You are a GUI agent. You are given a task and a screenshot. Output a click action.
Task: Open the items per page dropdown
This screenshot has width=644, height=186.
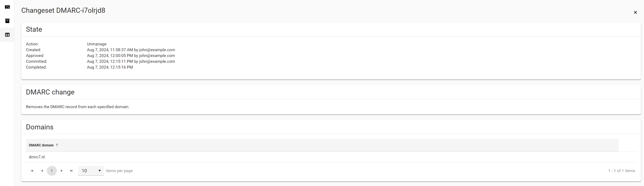pyautogui.click(x=91, y=171)
